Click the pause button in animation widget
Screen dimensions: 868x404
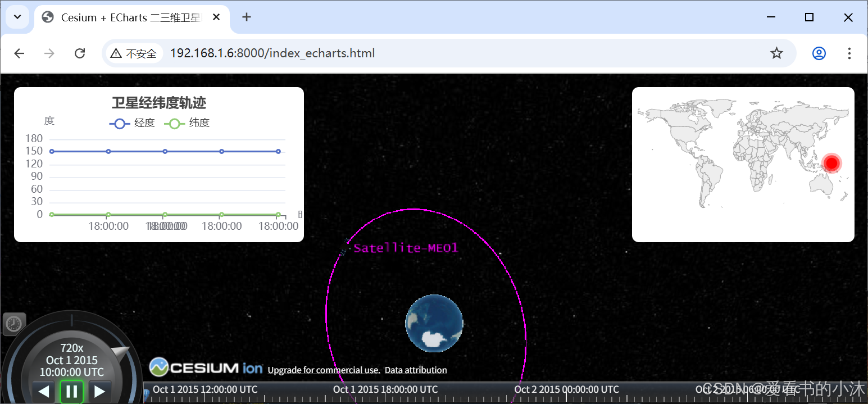(x=72, y=392)
